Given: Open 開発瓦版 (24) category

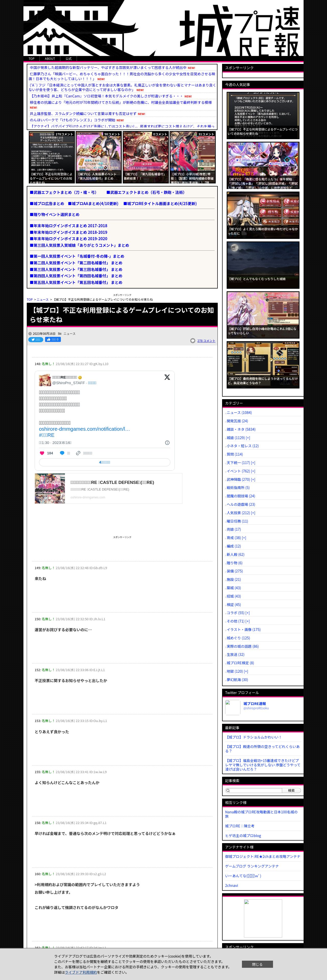Looking at the screenshot, I should (237, 421).
